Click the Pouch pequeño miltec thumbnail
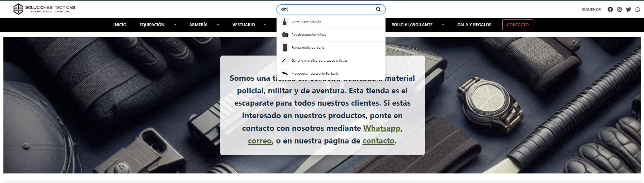 [285, 35]
